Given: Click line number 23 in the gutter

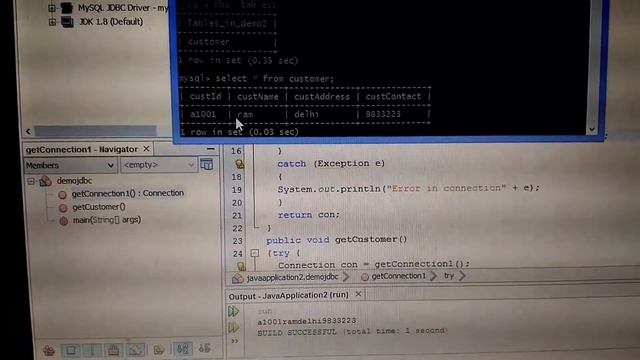Looking at the screenshot, I should (237, 241).
